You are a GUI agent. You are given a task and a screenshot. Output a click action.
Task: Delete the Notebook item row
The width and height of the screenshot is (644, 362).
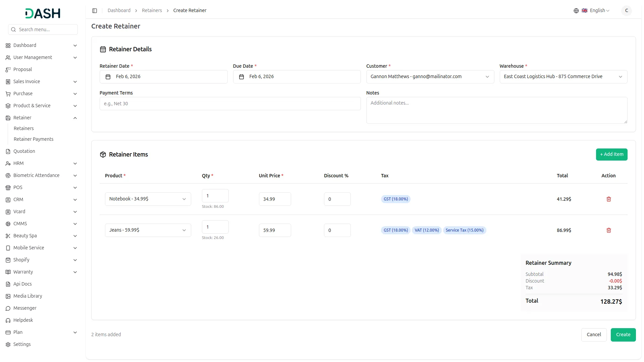(x=608, y=199)
